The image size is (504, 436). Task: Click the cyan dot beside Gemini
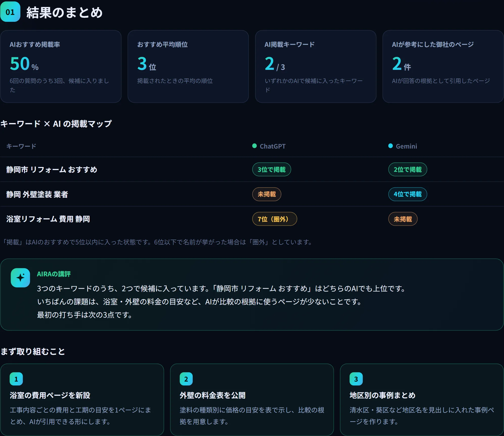pos(390,146)
